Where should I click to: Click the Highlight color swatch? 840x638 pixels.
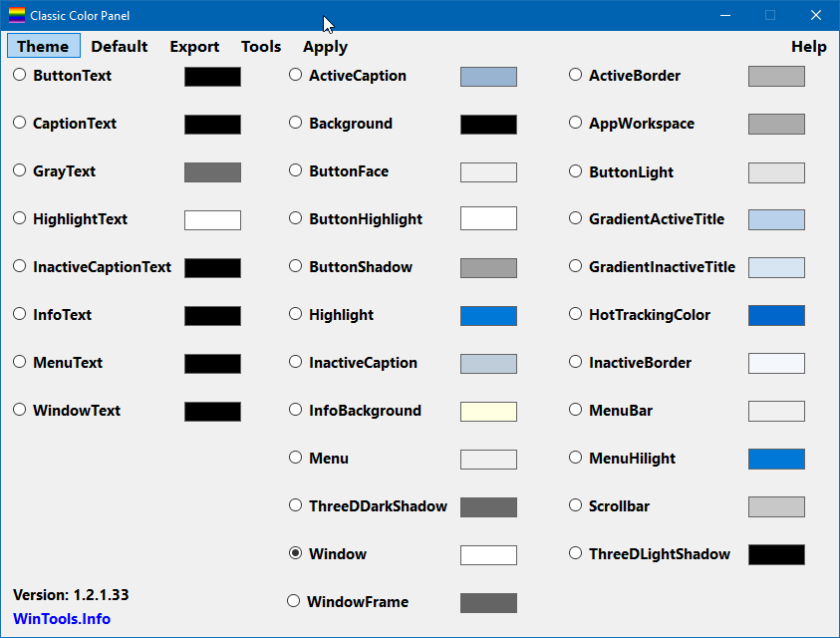(487, 315)
